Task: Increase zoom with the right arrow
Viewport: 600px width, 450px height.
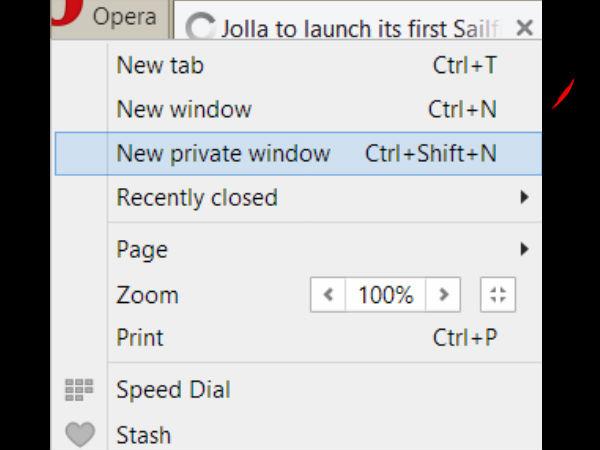Action: point(442,295)
